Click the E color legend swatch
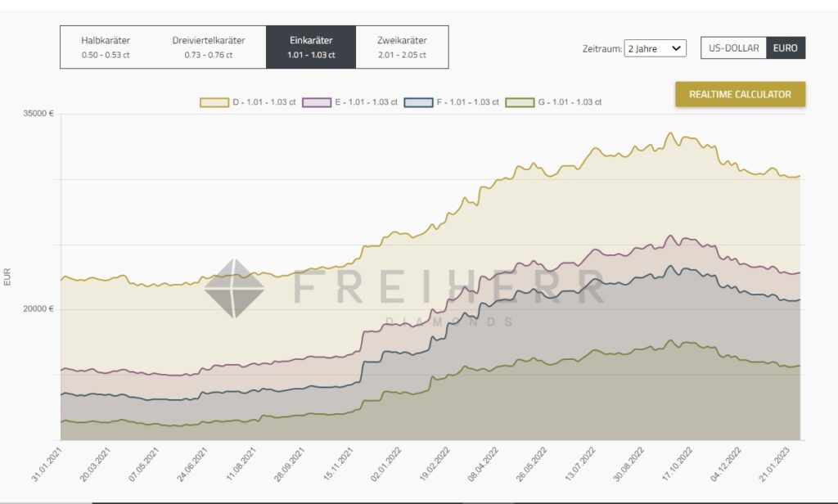 click(317, 102)
